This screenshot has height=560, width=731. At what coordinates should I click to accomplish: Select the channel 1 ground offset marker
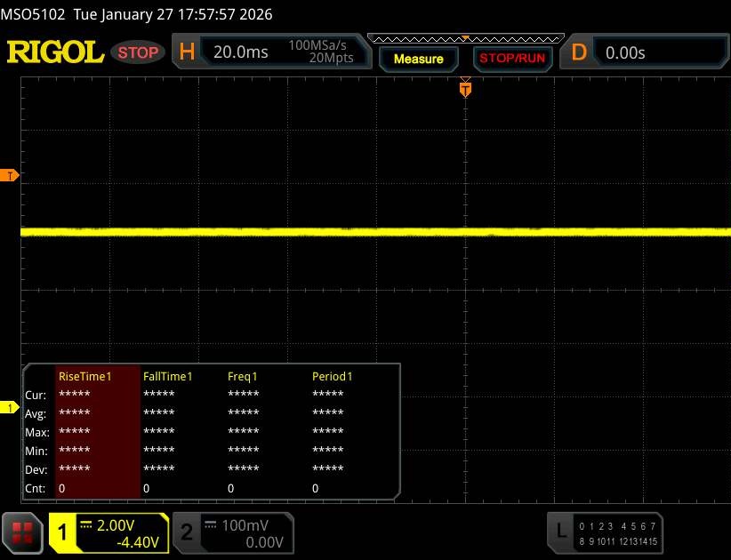click(x=11, y=408)
